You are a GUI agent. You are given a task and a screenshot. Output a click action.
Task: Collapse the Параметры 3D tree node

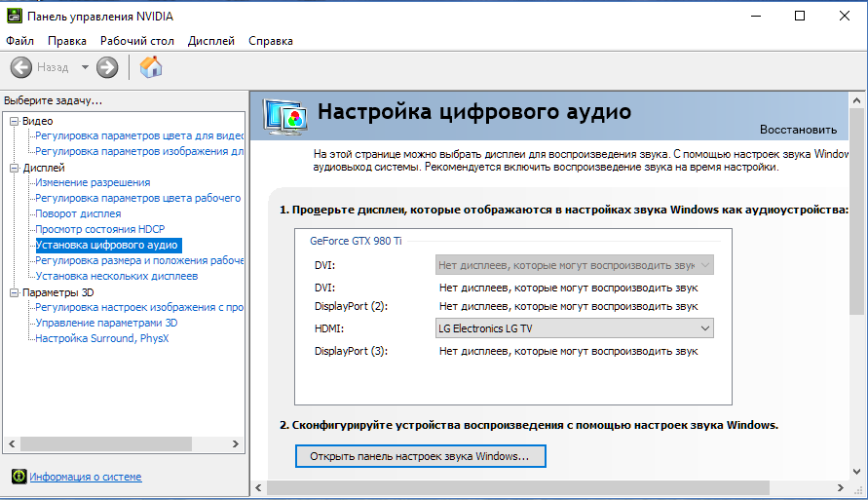coord(15,293)
